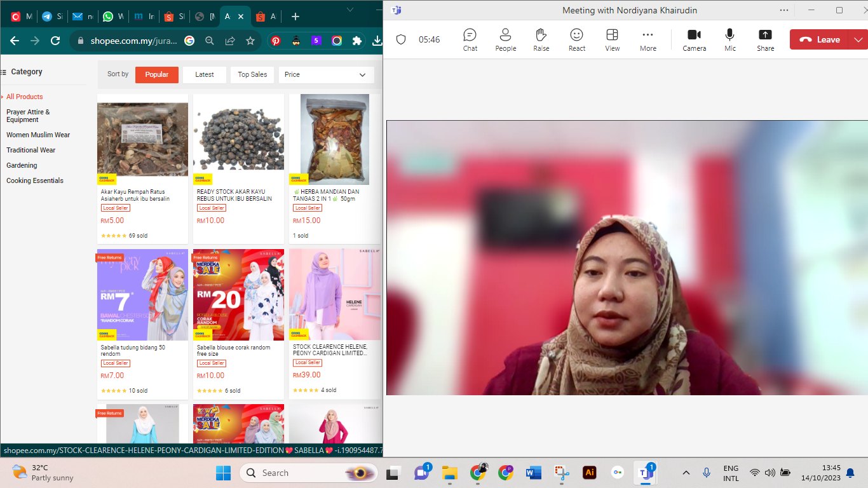Expand the Leave options dropdown arrow
This screenshot has width=868, height=488.
click(x=859, y=39)
